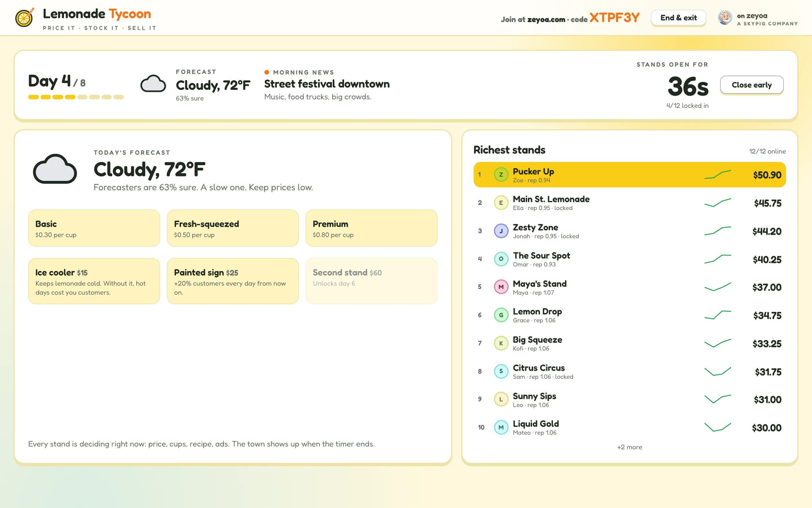
Task: Click the 12/12 online status
Action: pos(767,152)
